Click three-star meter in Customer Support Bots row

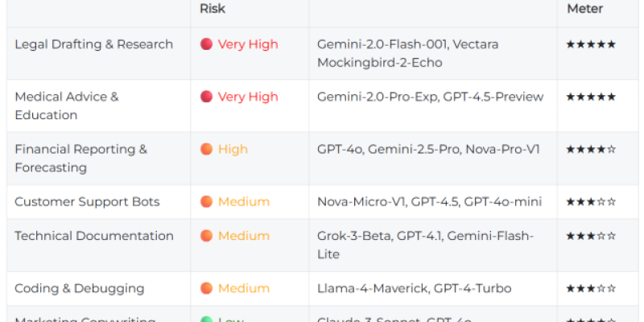click(x=591, y=202)
